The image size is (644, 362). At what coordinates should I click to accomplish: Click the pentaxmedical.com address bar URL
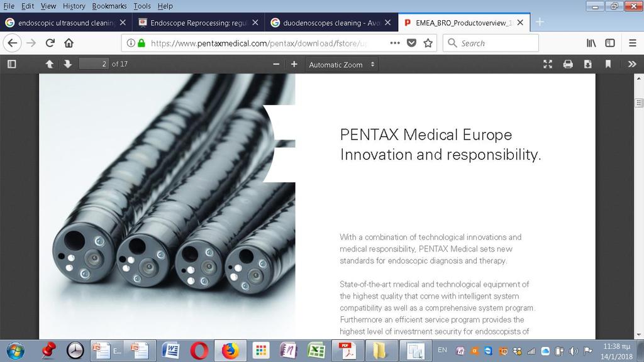tap(258, 43)
